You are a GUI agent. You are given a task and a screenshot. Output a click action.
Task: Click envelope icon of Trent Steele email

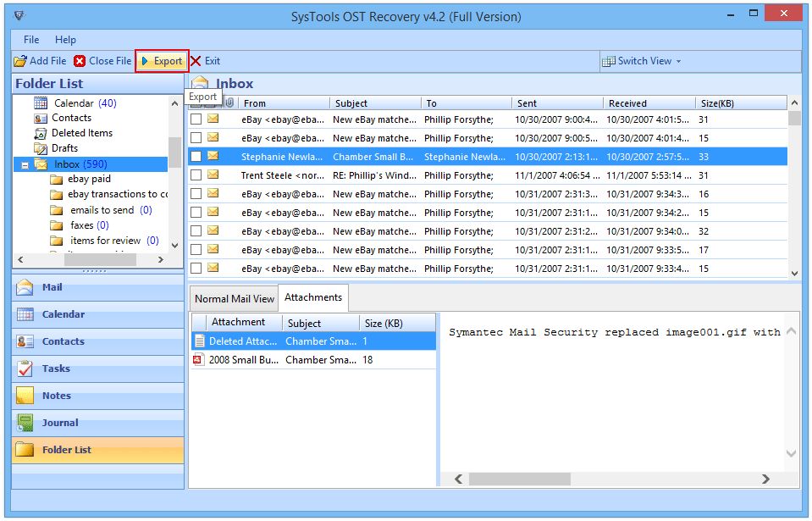(213, 175)
